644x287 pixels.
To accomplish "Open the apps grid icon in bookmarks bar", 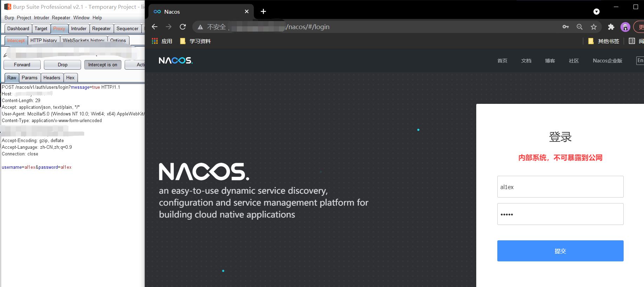I will 155,41.
